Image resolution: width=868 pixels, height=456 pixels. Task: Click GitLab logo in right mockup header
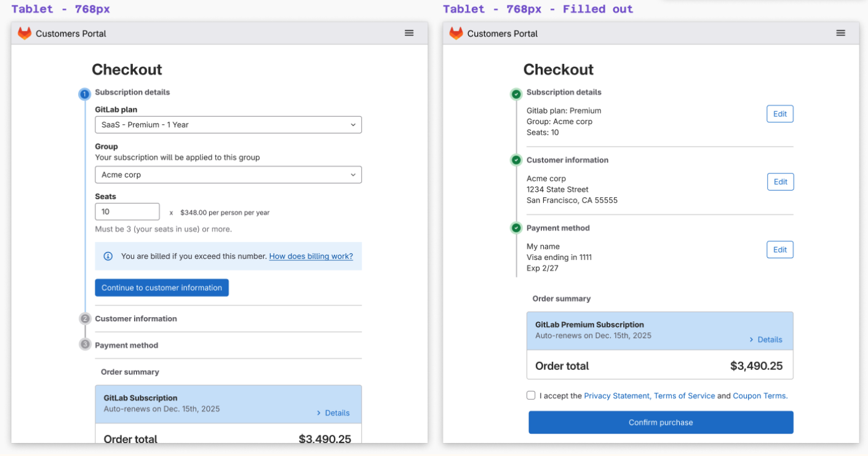point(456,33)
